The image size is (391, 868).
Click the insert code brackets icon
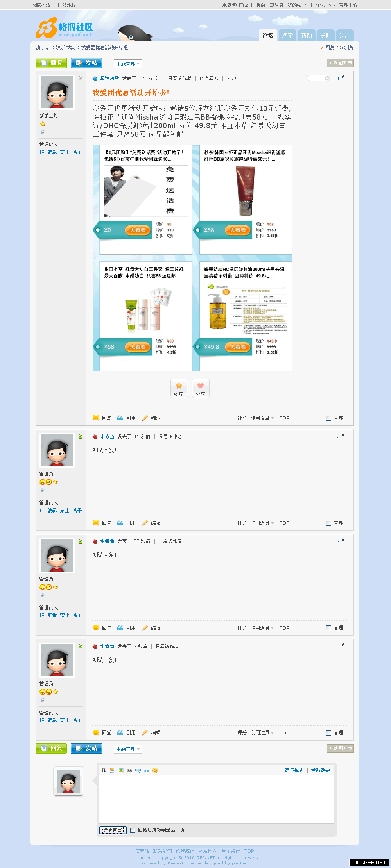[x=147, y=770]
